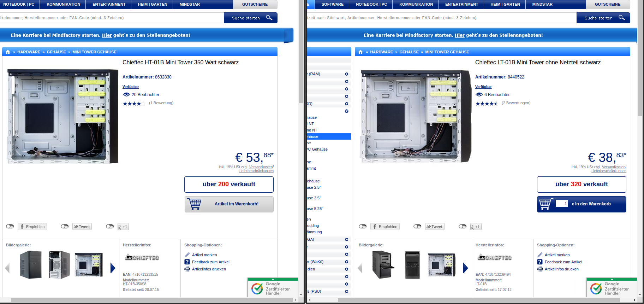Click horizontal scrollbar of left window
Viewport: 644px width, 304px height.
click(x=152, y=300)
